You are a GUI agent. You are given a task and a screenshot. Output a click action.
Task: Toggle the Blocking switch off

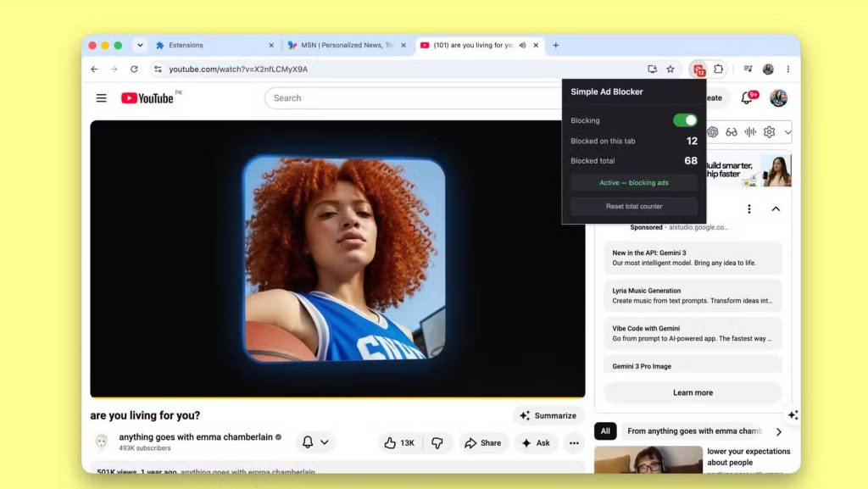[685, 120]
